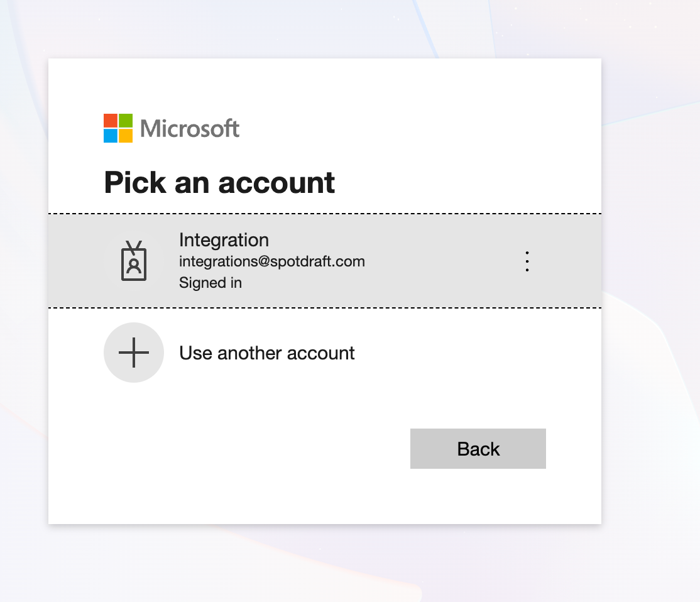Viewport: 700px width, 602px height.
Task: Click the green square in Microsoft logo
Action: point(126,121)
